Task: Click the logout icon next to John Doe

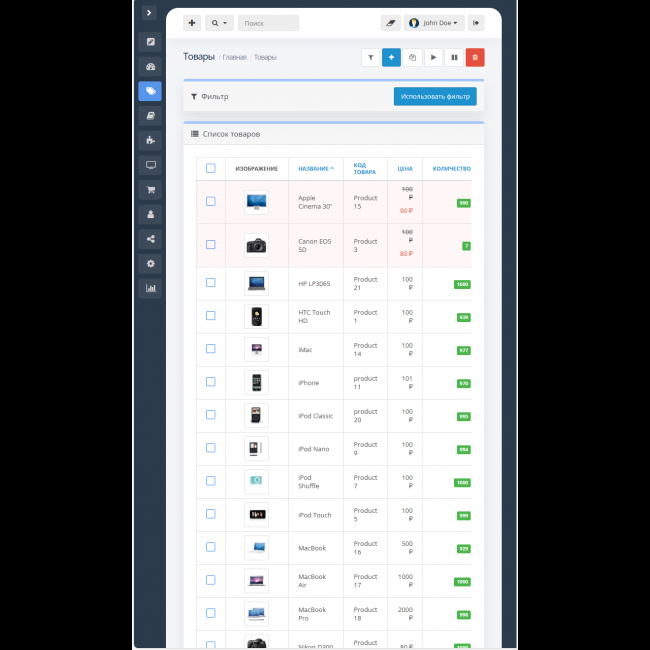Action: coord(476,23)
